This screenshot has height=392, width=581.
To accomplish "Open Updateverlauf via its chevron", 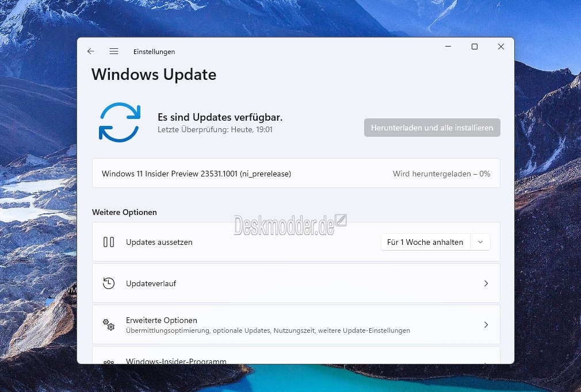I will [486, 283].
